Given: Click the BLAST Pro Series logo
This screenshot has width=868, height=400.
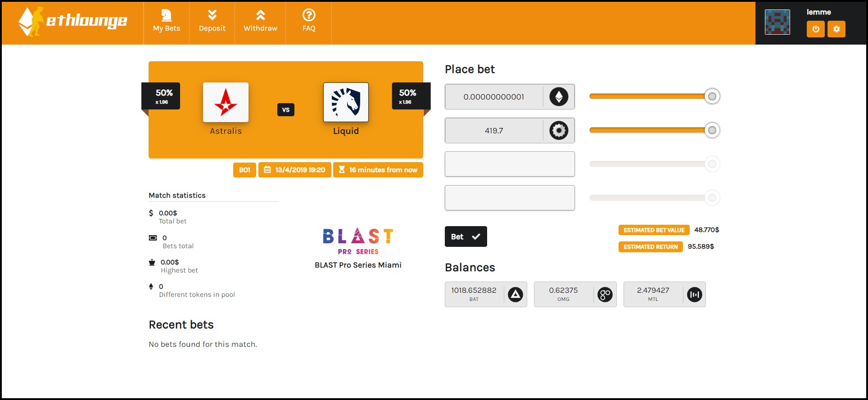Looking at the screenshot, I should click(x=358, y=241).
